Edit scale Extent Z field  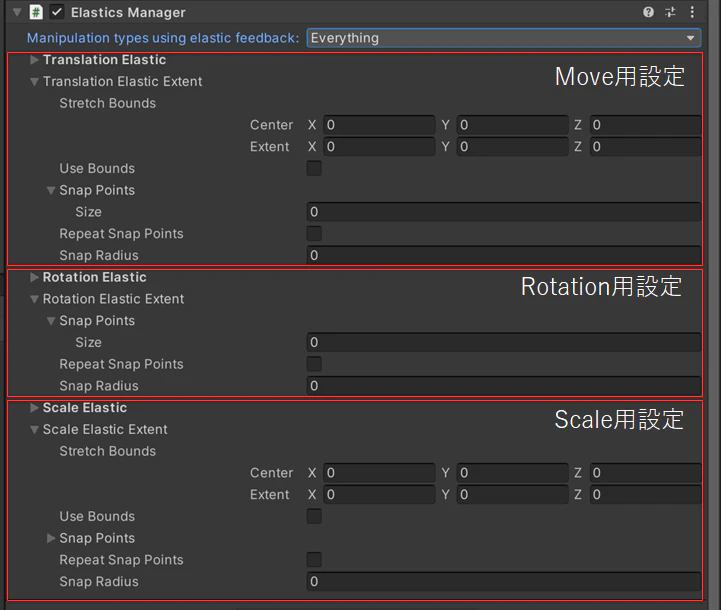(x=646, y=495)
